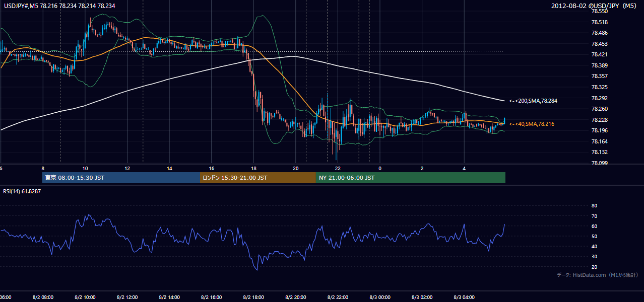Click the RSI 20 level label
Screen dimensions: 644x302
coord(594,267)
